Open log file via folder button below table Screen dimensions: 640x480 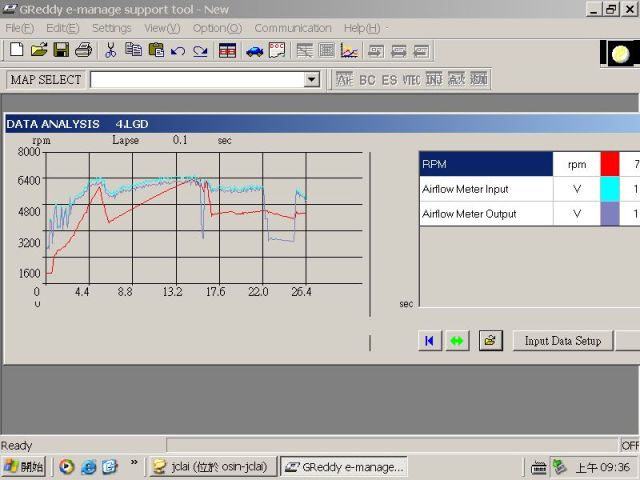click(x=489, y=340)
